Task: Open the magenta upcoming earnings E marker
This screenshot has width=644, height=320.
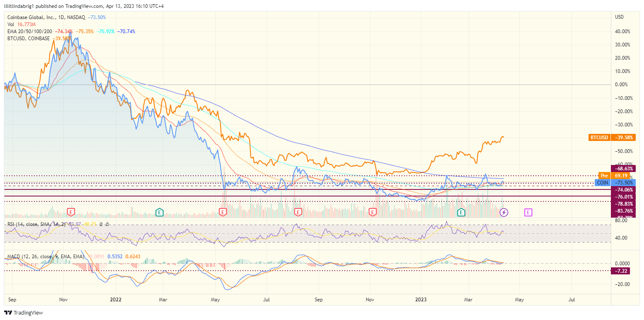Action: point(528,212)
